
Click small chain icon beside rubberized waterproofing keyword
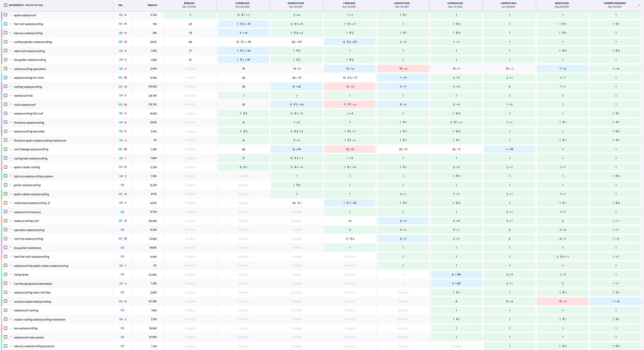(49, 203)
